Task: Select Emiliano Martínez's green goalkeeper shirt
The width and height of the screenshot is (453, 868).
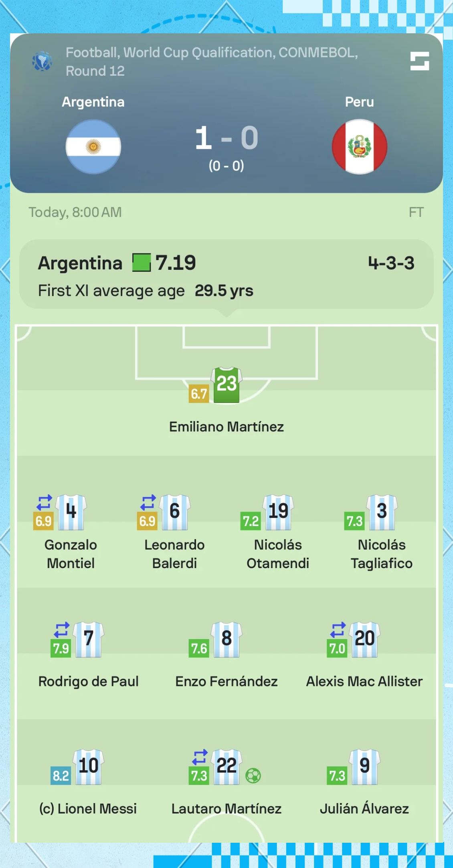Action: 226,385
